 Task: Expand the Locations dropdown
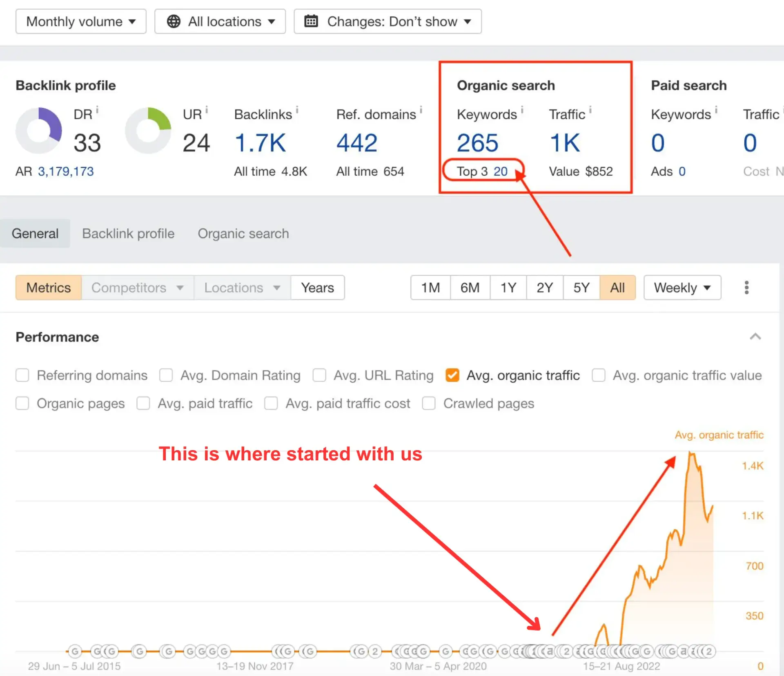click(x=243, y=288)
